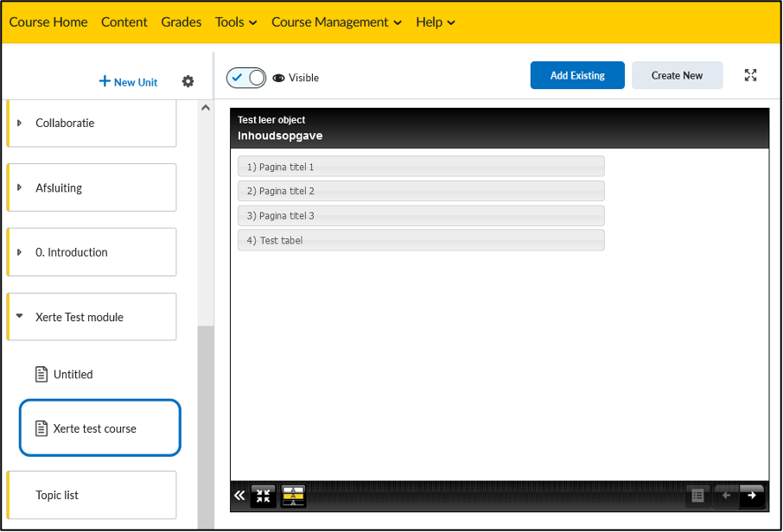783x532 pixels.
Task: Click the Add Existing button
Action: point(576,75)
